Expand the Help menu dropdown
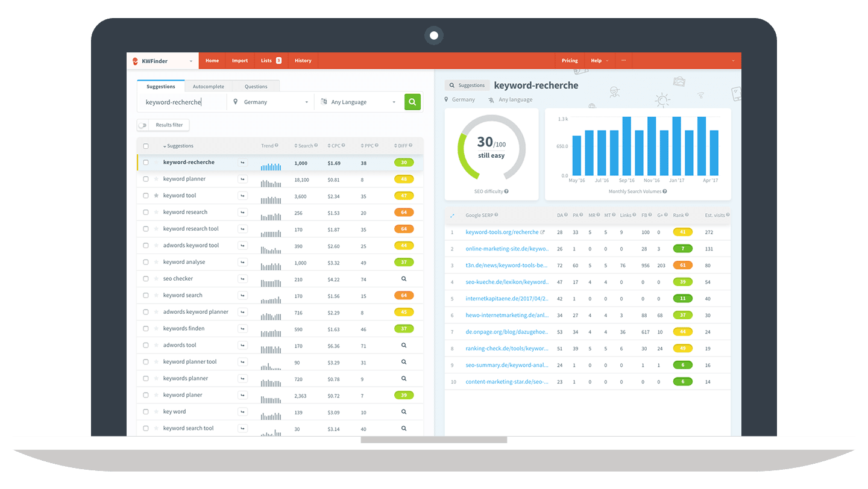Viewport: 868px width, 489px height. coord(599,61)
